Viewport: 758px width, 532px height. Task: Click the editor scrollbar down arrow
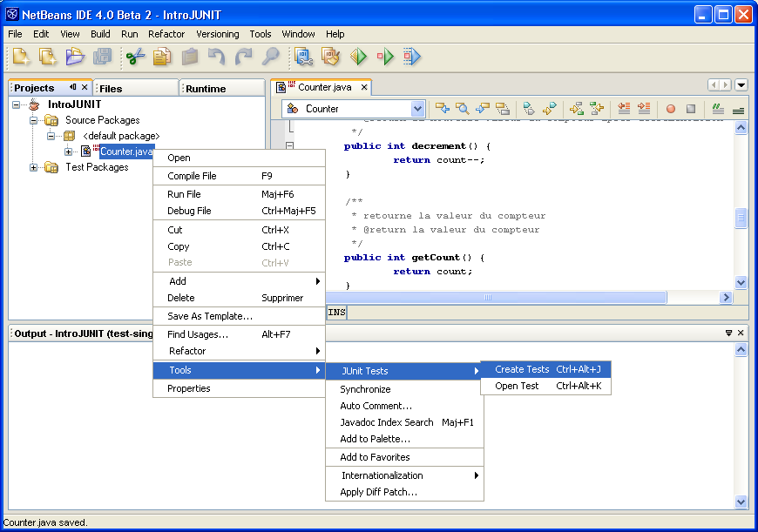[x=741, y=282]
